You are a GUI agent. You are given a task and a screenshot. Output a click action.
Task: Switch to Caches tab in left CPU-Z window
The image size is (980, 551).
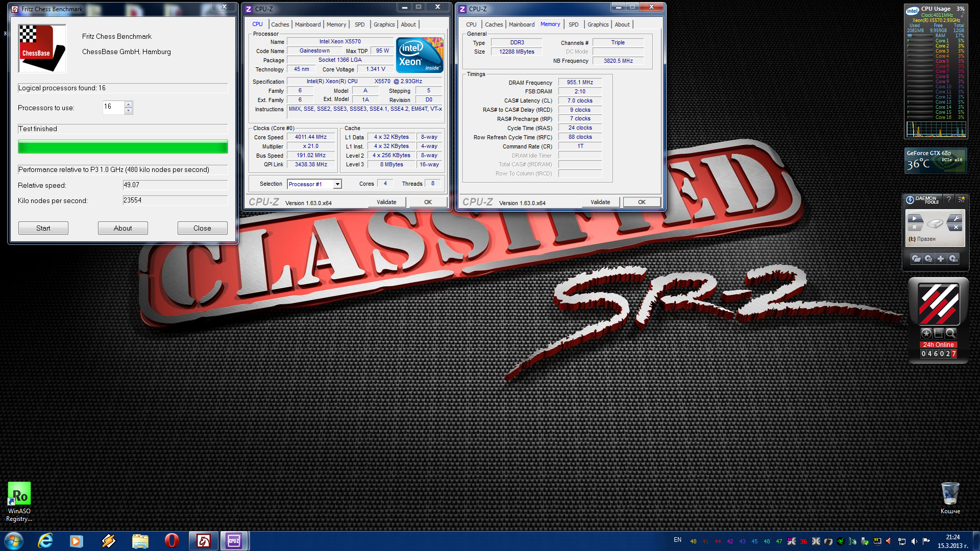point(280,24)
